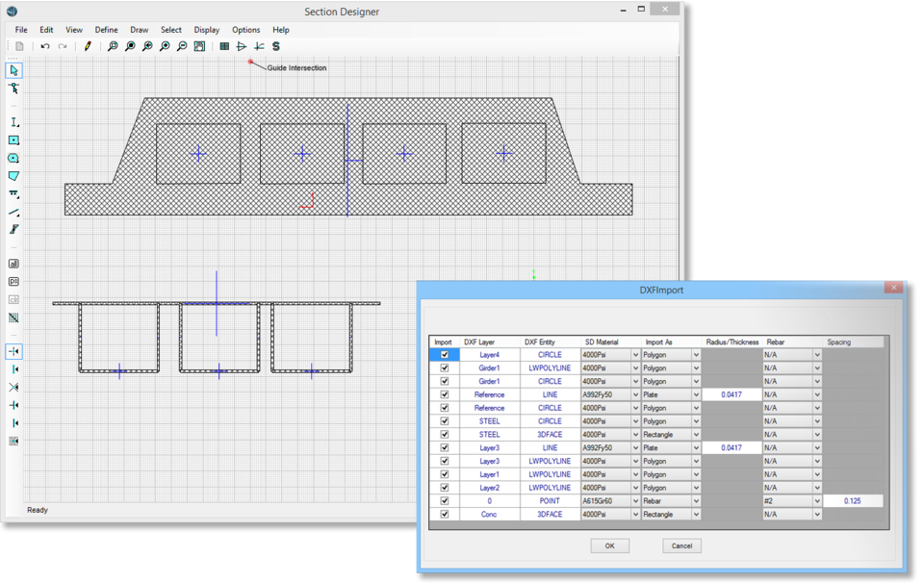924x583 pixels.
Task: Uncheck Import for the Layer4 CIRCLE row
Action: [444, 355]
